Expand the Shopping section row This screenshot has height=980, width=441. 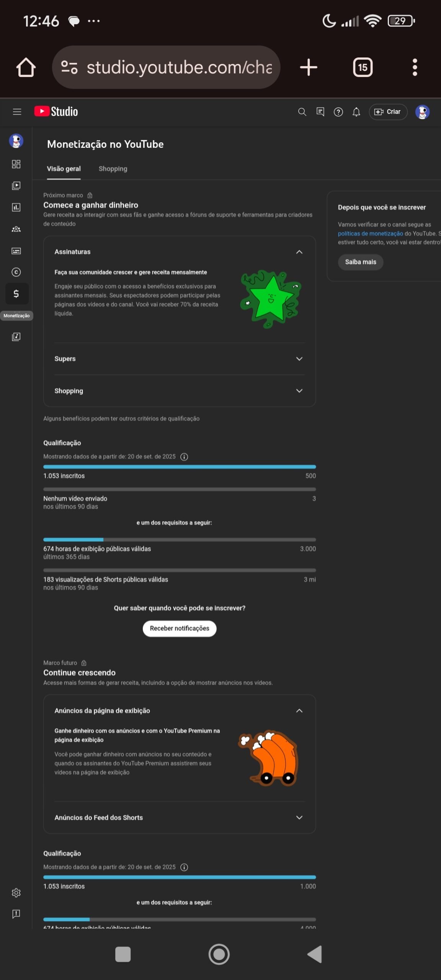coord(299,391)
